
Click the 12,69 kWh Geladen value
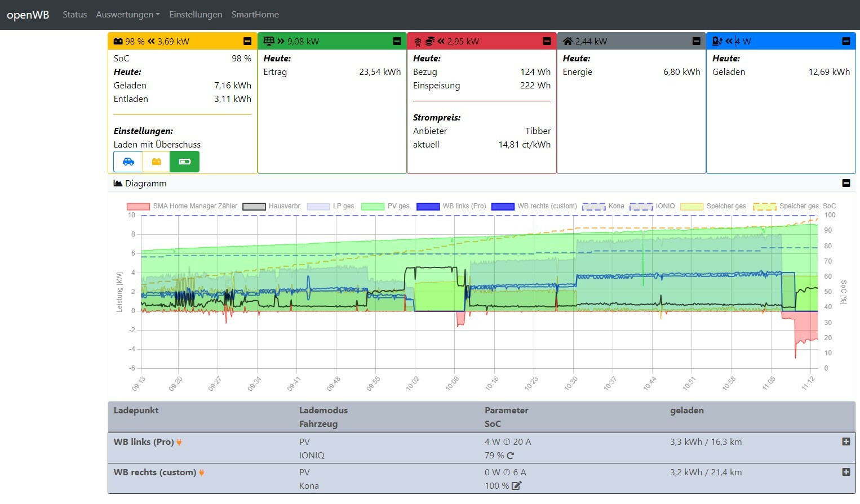pos(829,72)
